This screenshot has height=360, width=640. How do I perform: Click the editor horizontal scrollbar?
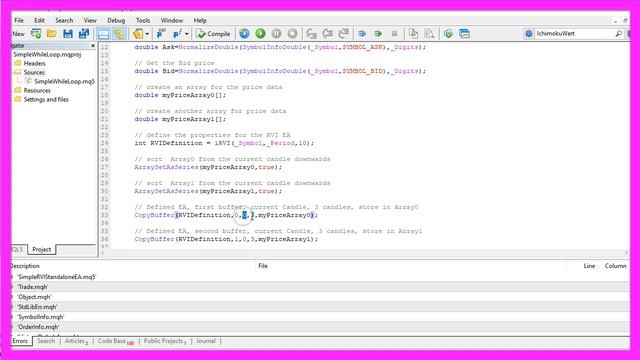coord(364,253)
